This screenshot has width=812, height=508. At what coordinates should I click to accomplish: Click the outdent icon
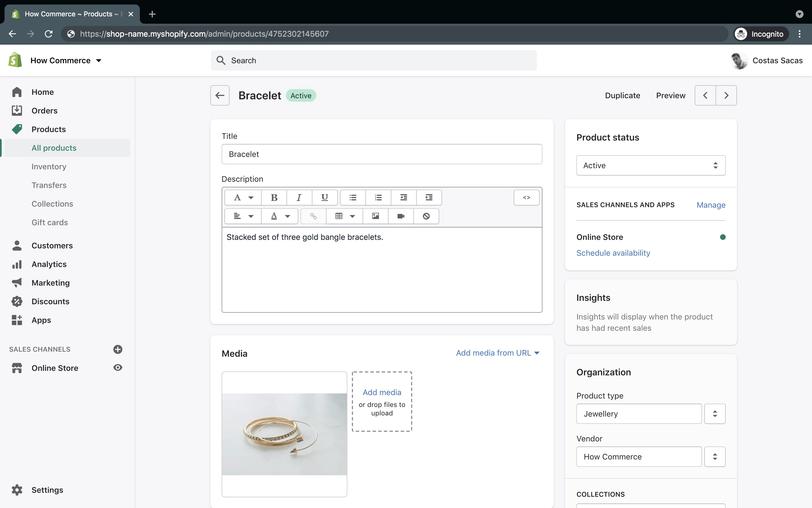pyautogui.click(x=404, y=197)
